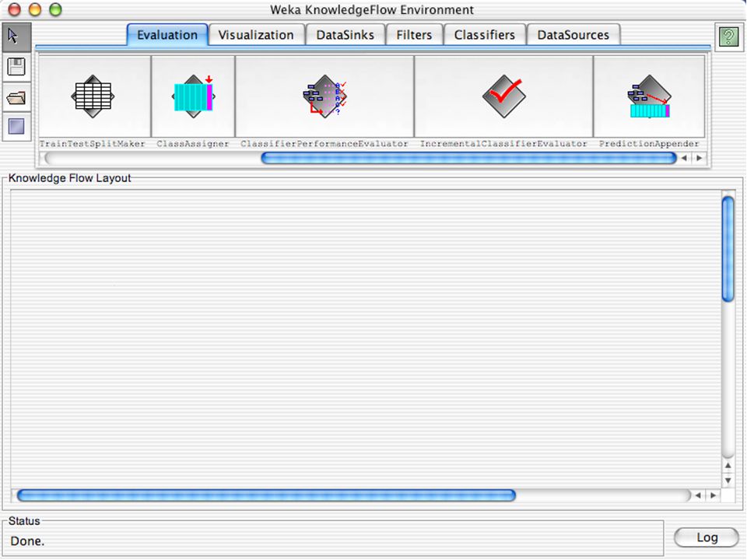Click the ClassAssigner label
747x560 pixels.
193,144
